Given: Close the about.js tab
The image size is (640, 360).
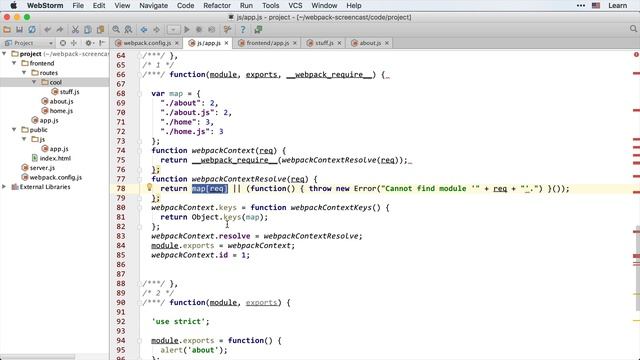Looking at the screenshot, I should point(387,43).
